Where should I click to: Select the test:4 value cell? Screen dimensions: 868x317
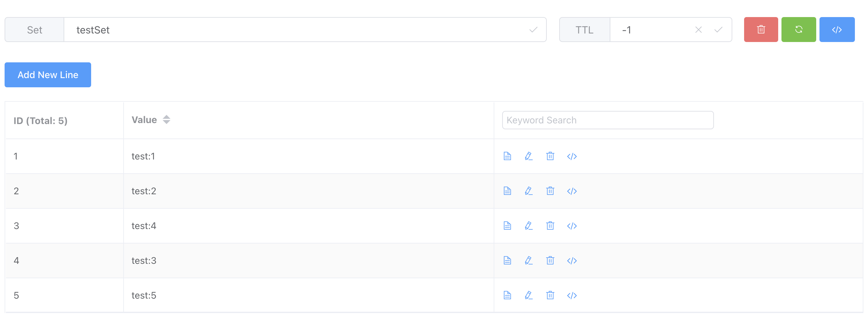coord(308,226)
